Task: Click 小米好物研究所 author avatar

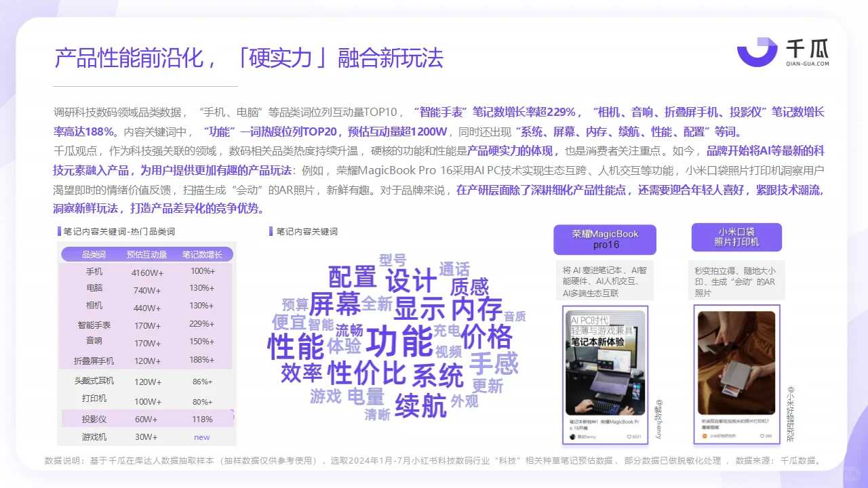Action: coord(705,436)
